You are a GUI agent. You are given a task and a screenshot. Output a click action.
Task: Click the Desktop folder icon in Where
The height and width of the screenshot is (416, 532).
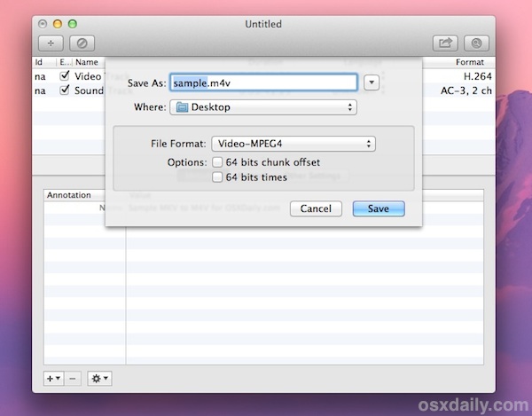(182, 107)
